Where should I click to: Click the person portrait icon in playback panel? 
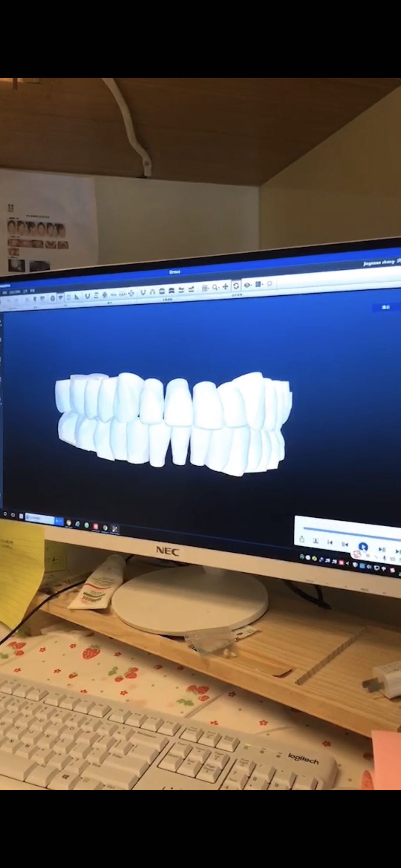tap(316, 541)
